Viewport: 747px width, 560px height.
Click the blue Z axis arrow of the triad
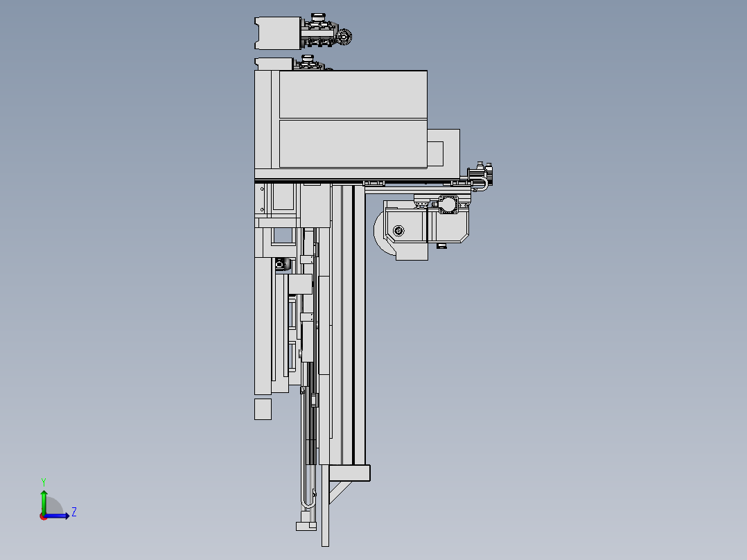click(x=57, y=516)
